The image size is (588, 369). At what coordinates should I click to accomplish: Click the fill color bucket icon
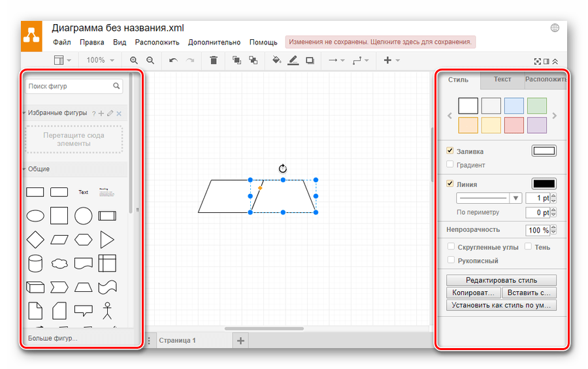(276, 60)
